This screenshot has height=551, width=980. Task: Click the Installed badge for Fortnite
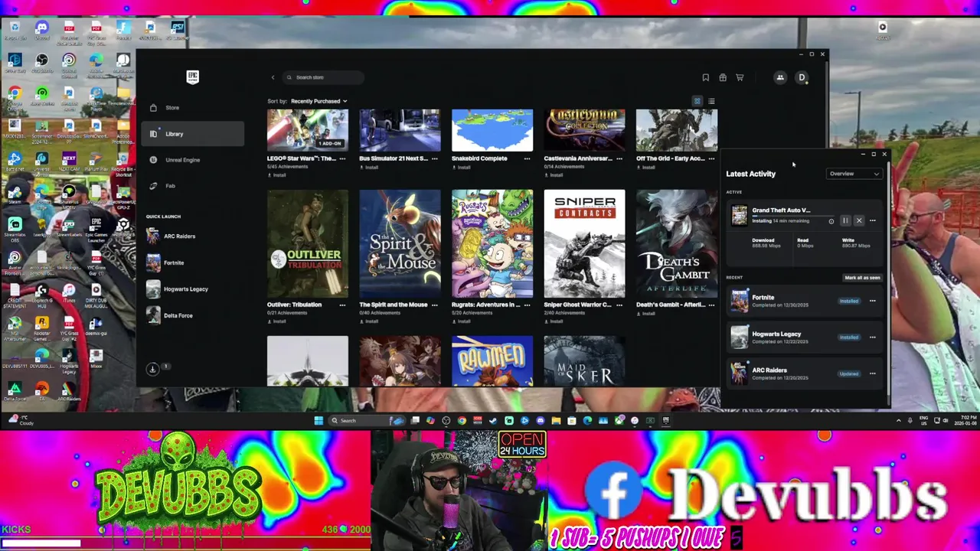849,301
